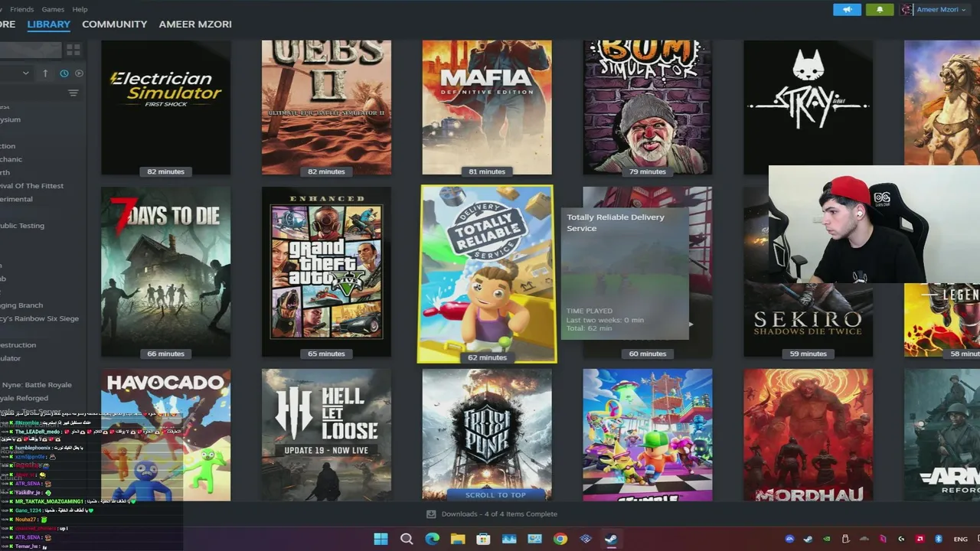
Task: Open Windows taskbar search
Action: coord(407,539)
